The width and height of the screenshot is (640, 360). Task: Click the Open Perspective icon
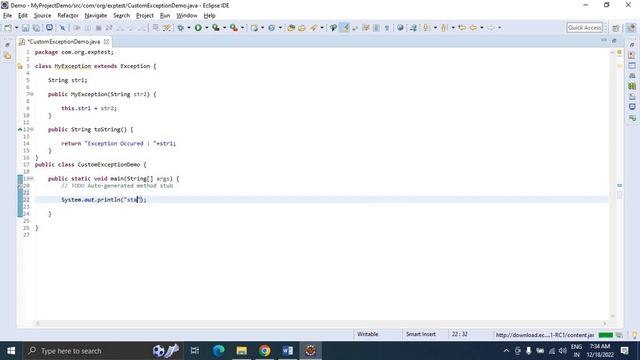[x=616, y=28]
